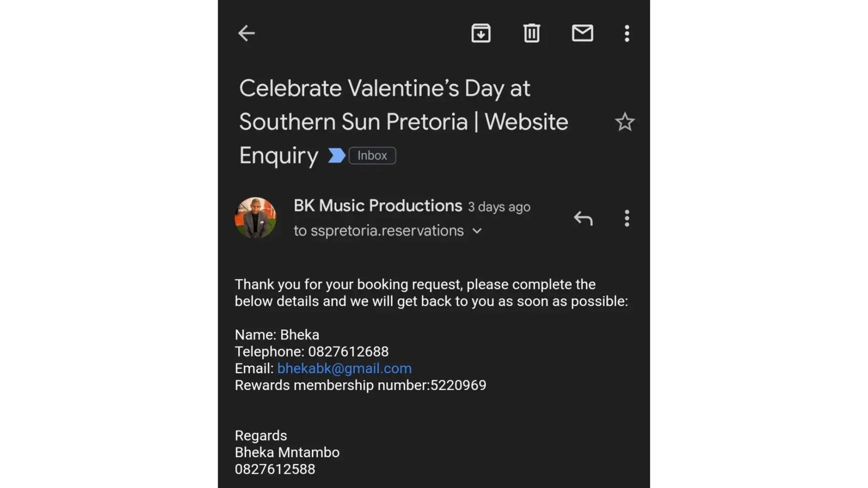Delete email with the trash icon
Screen dimensions: 868x488
tap(532, 33)
